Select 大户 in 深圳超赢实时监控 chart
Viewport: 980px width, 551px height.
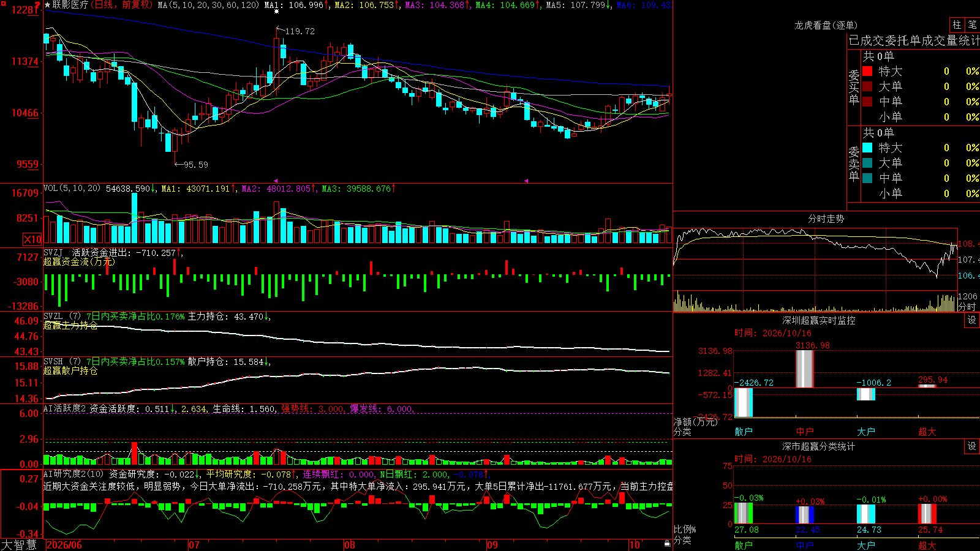point(866,432)
